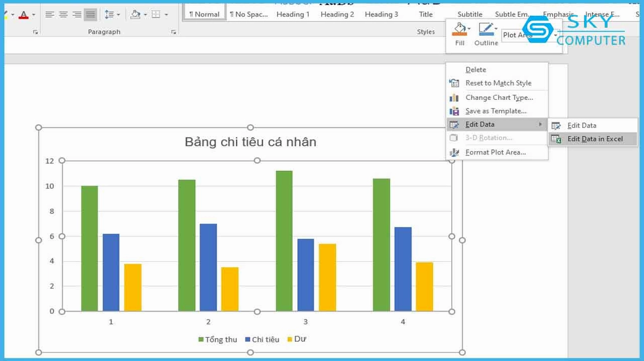The height and width of the screenshot is (361, 644).
Task: Open the borders dropdown arrow
Action: [166, 15]
